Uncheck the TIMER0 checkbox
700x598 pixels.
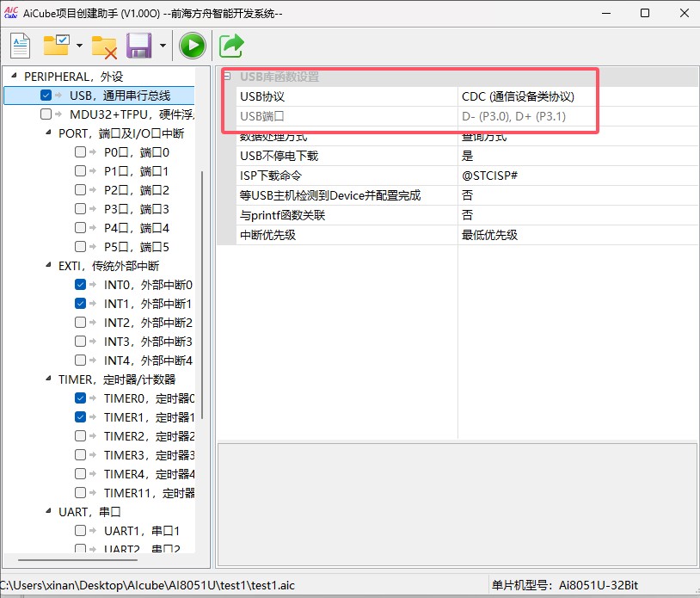tap(80, 398)
